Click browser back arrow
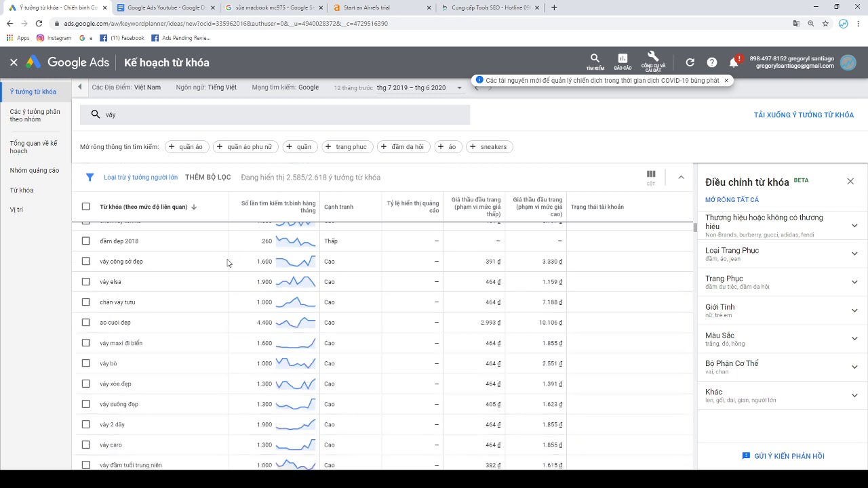 (9, 23)
